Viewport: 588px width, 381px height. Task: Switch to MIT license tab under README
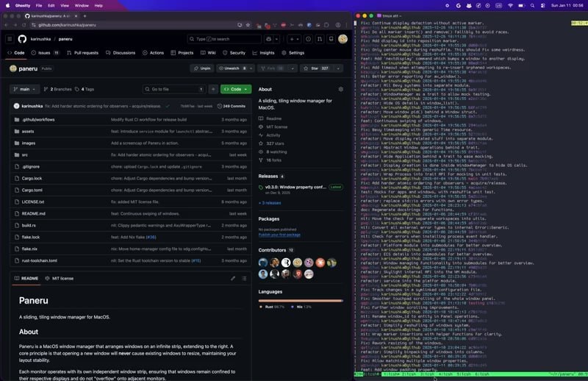coord(60,279)
